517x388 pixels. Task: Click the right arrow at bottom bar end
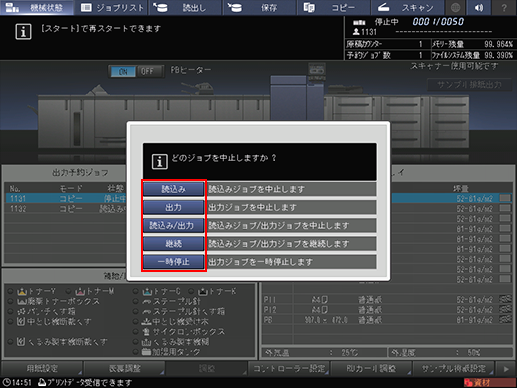tap(506, 369)
